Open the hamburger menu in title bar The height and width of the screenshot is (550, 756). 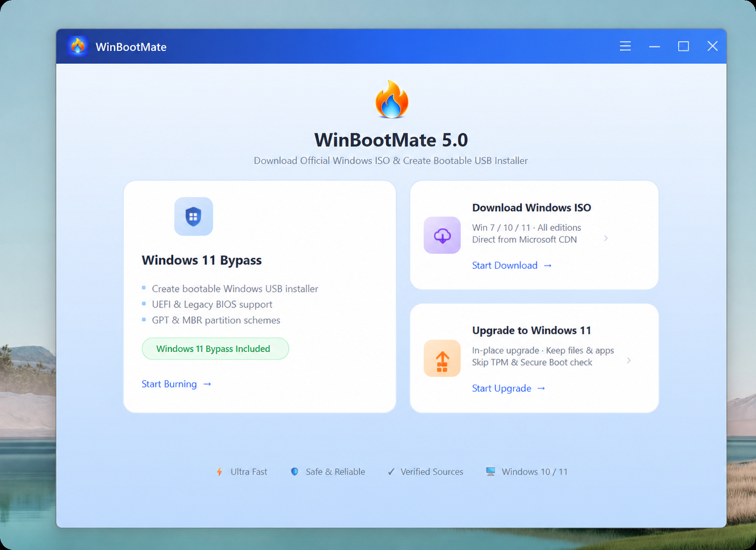click(x=625, y=46)
